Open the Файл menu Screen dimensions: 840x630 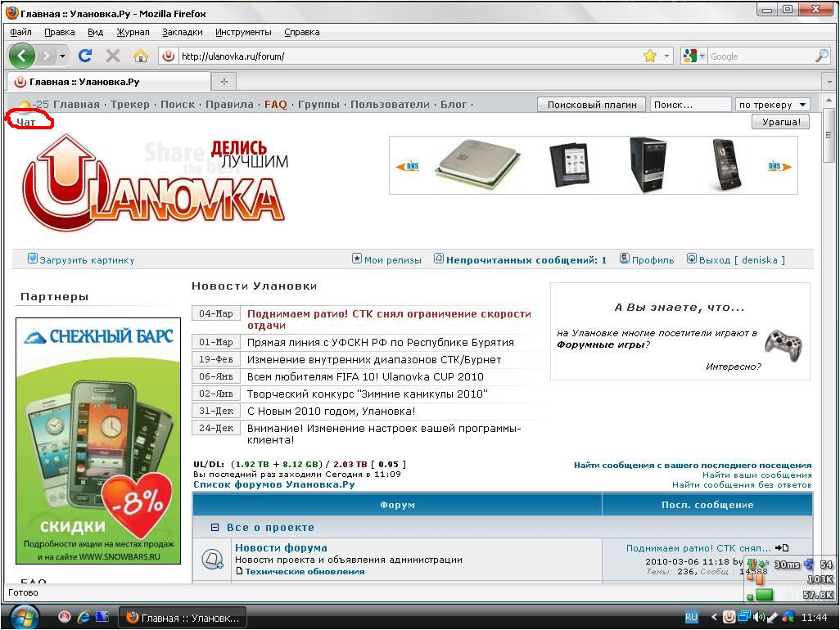pos(20,32)
